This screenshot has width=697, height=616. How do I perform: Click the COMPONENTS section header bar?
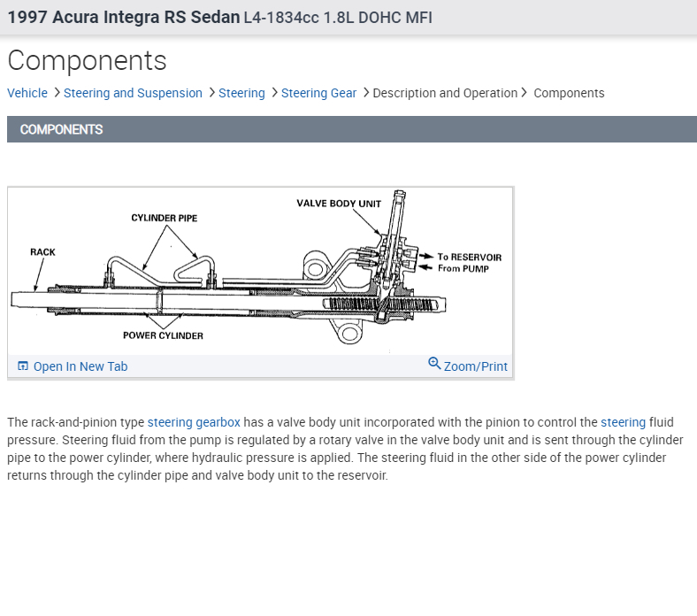tap(352, 129)
